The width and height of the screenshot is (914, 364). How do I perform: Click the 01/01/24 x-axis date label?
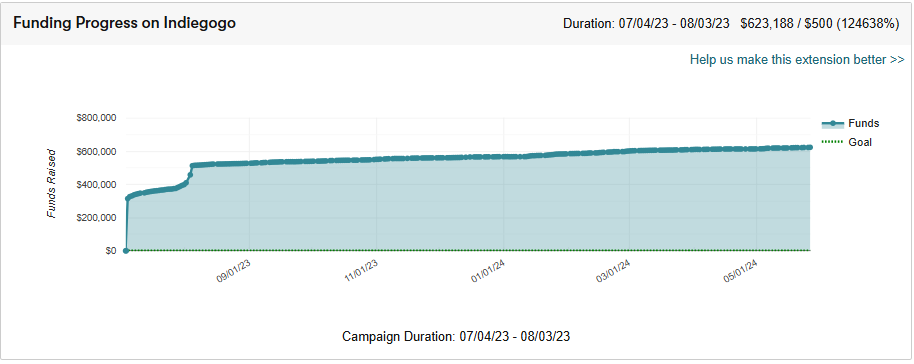click(x=488, y=271)
